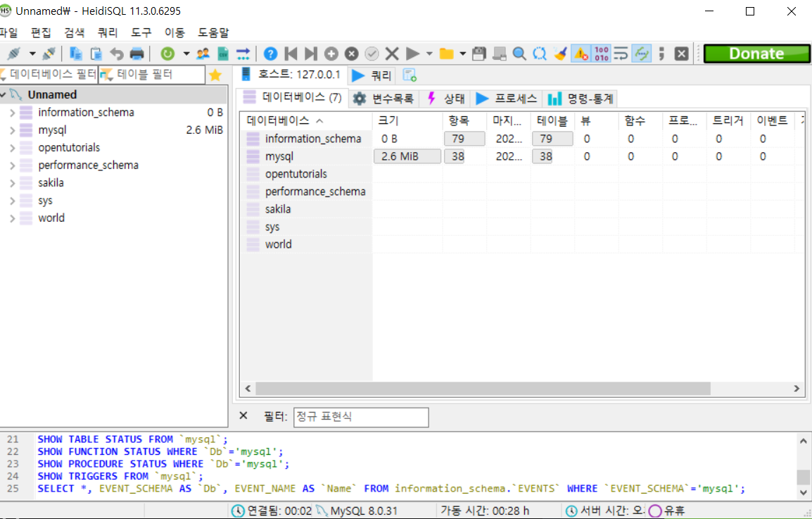Image resolution: width=812 pixels, height=519 pixels.
Task: Collapse the Unnamed session tree node
Action: pos(3,95)
